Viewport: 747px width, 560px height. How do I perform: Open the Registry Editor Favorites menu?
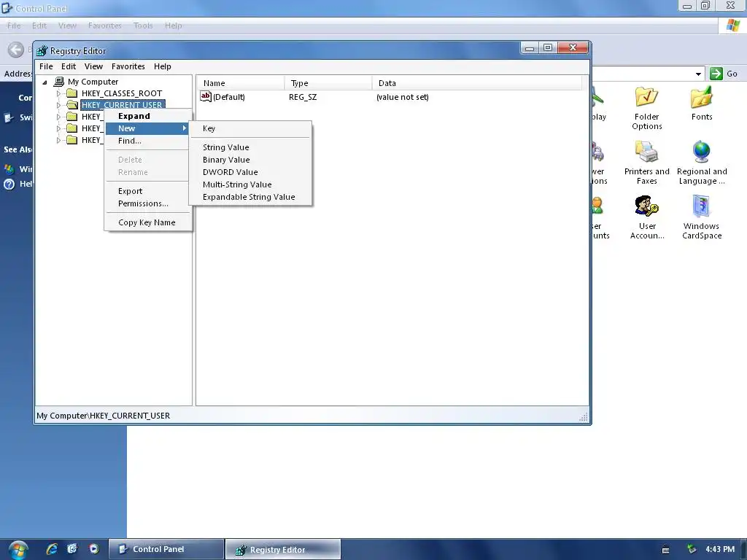click(128, 66)
